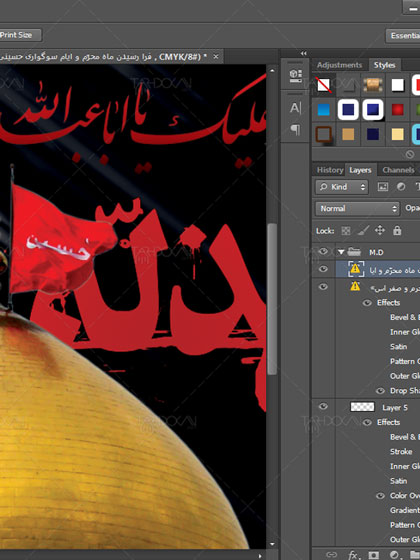Select the Layer 5 thumbnail
Screen dimensions: 420x560
point(362,406)
